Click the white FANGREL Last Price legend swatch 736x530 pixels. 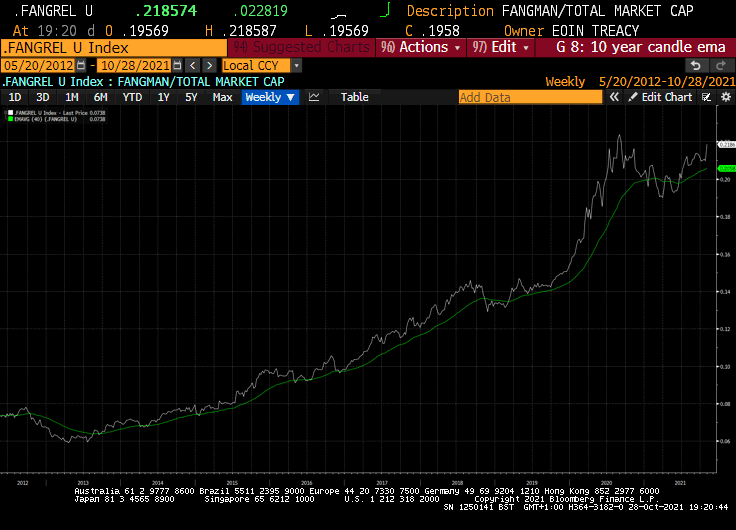10,113
